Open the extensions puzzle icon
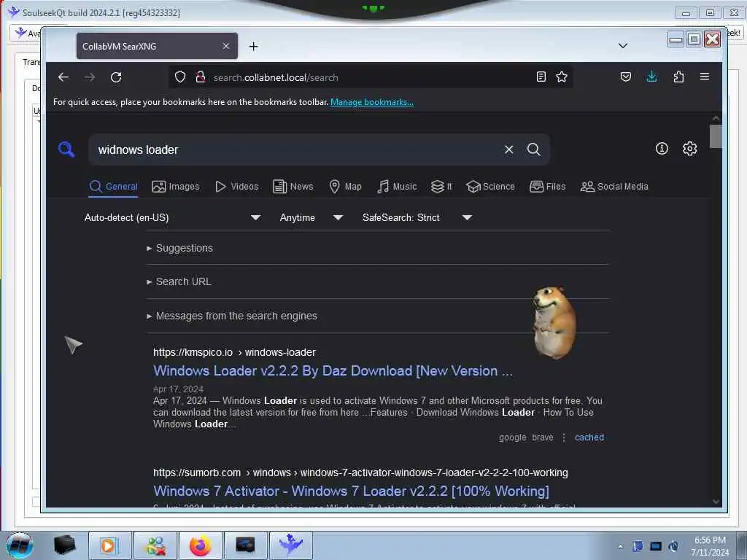This screenshot has width=747, height=560. (678, 77)
